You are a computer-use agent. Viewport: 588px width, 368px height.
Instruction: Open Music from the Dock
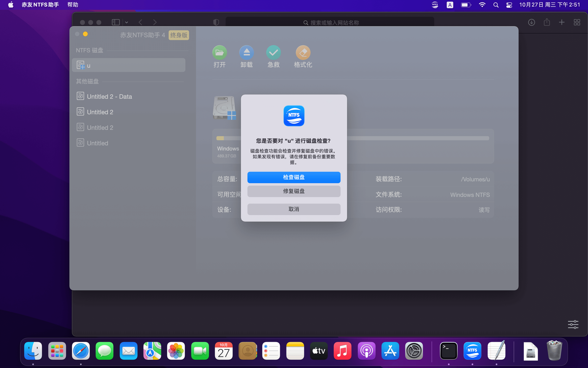click(x=343, y=351)
